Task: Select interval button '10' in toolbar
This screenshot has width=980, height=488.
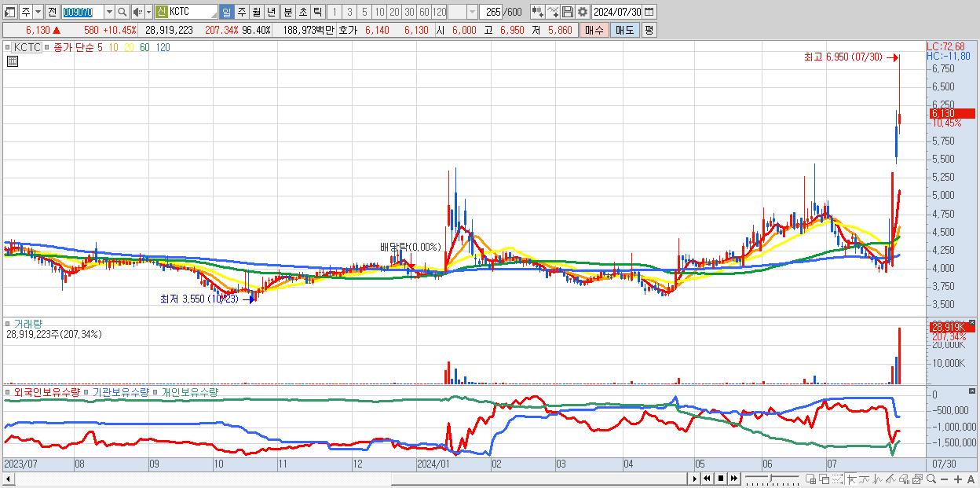Action: tap(379, 12)
